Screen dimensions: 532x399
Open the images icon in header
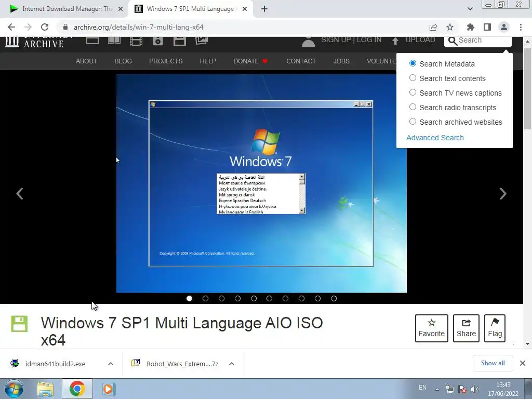202,41
